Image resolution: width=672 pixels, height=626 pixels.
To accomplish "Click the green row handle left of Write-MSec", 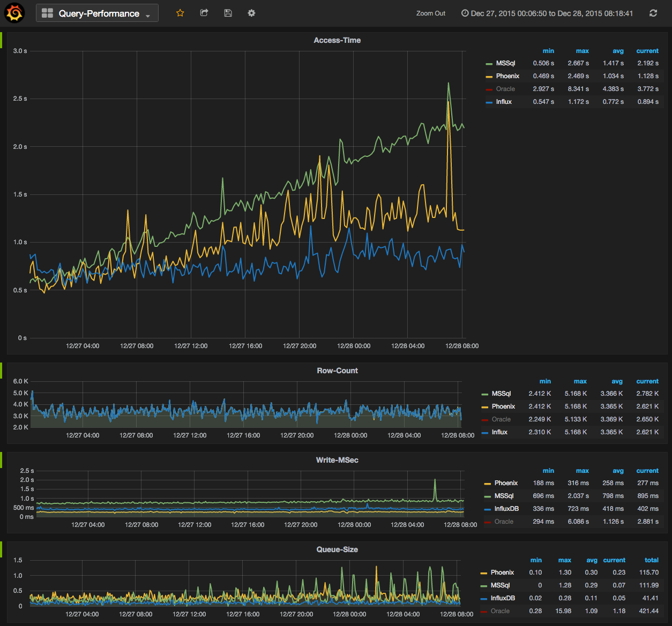I will [x=1, y=460].
